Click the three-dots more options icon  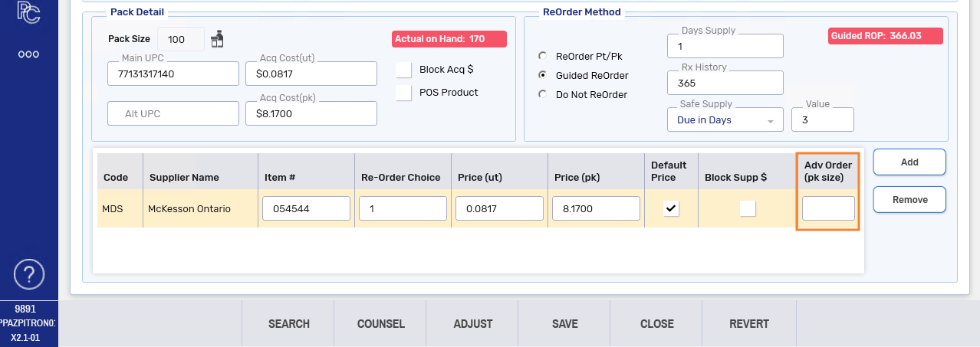(x=29, y=55)
